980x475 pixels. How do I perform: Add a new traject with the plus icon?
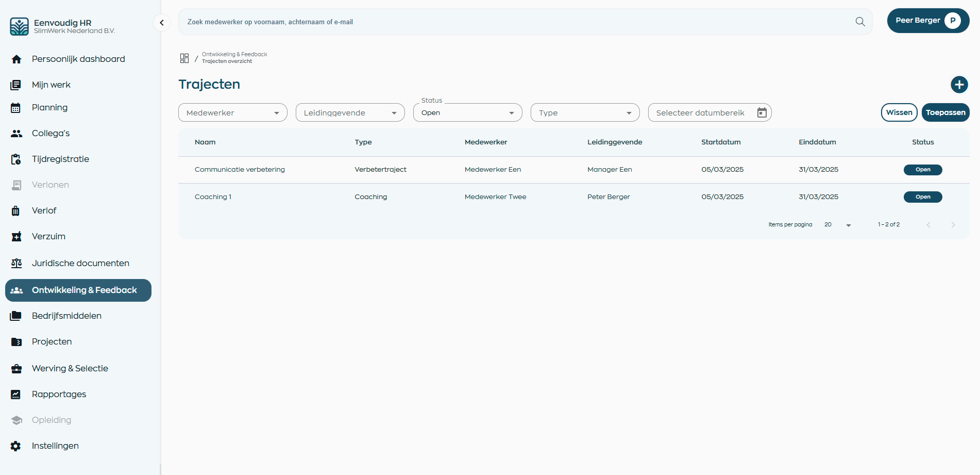coord(959,84)
